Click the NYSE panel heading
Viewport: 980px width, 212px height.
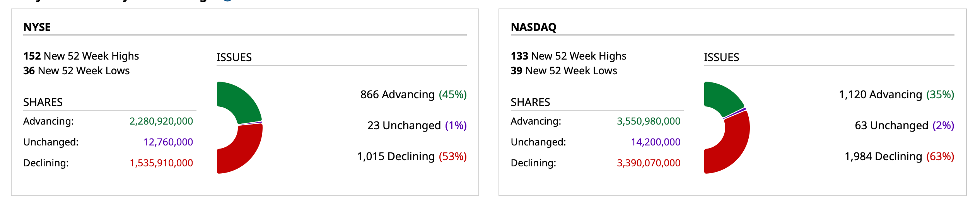(x=37, y=27)
